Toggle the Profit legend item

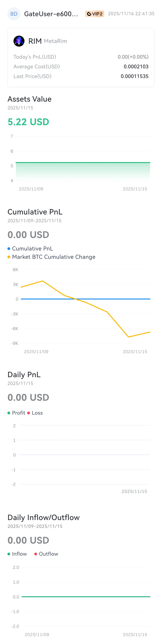pos(16,413)
